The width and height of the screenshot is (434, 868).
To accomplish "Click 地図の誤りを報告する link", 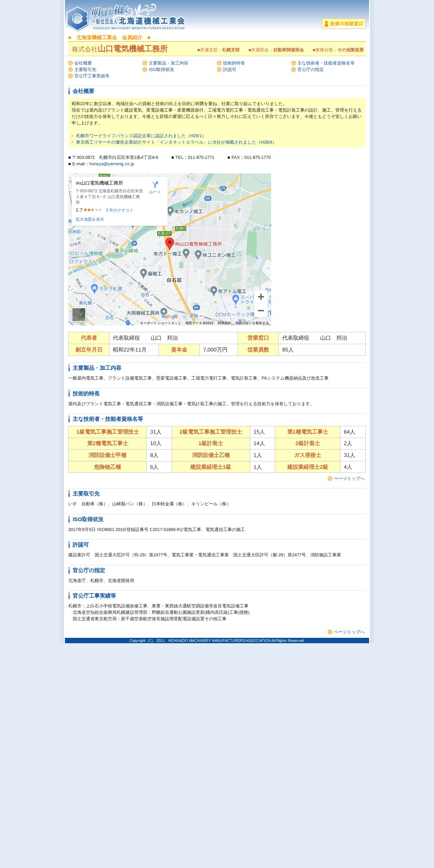I will [x=252, y=323].
